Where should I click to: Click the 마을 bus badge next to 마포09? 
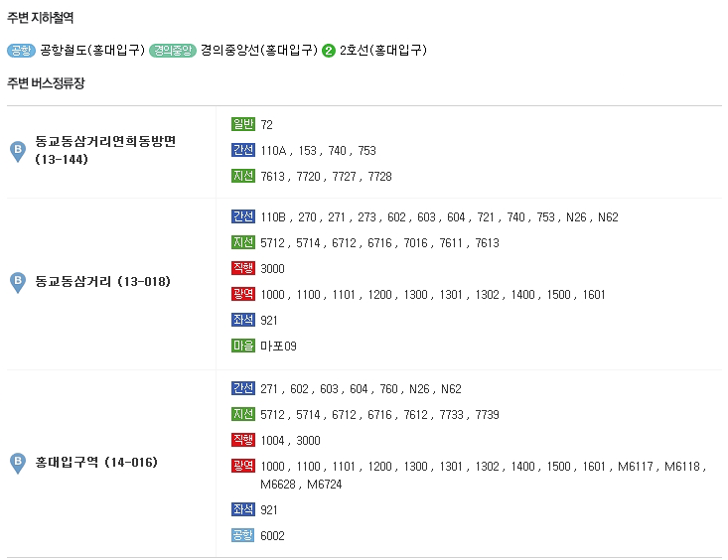click(x=242, y=346)
